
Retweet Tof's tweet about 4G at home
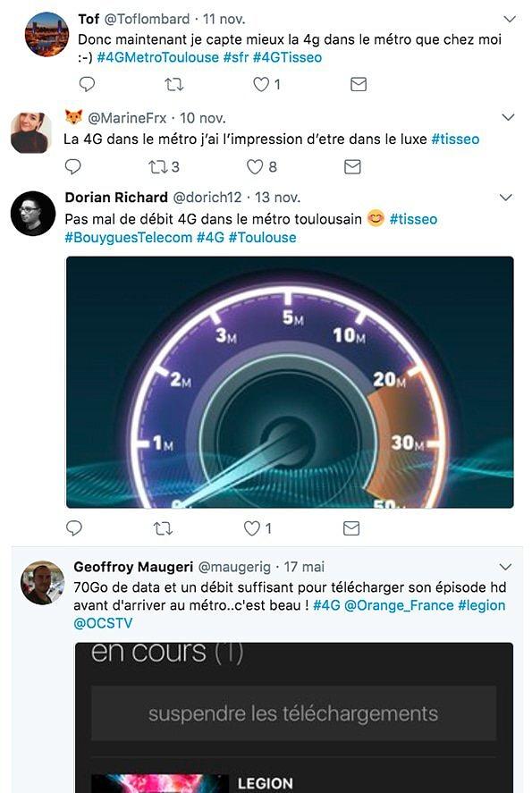(174, 84)
